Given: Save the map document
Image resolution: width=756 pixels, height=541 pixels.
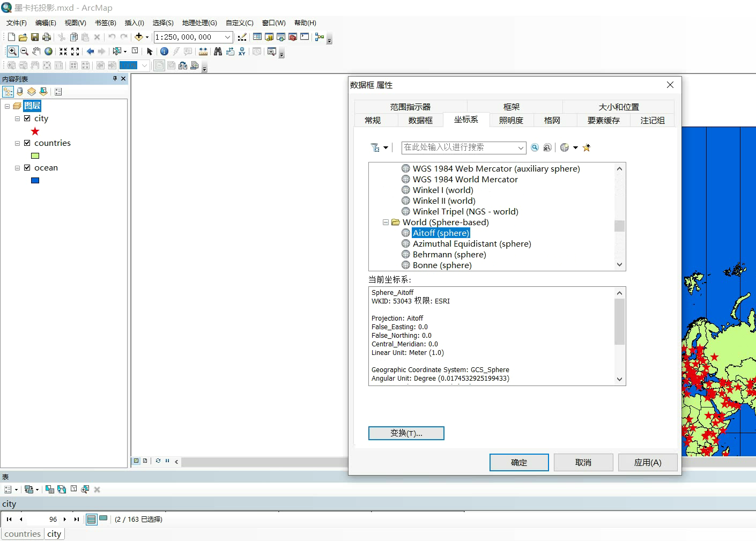Looking at the screenshot, I should click(x=35, y=37).
